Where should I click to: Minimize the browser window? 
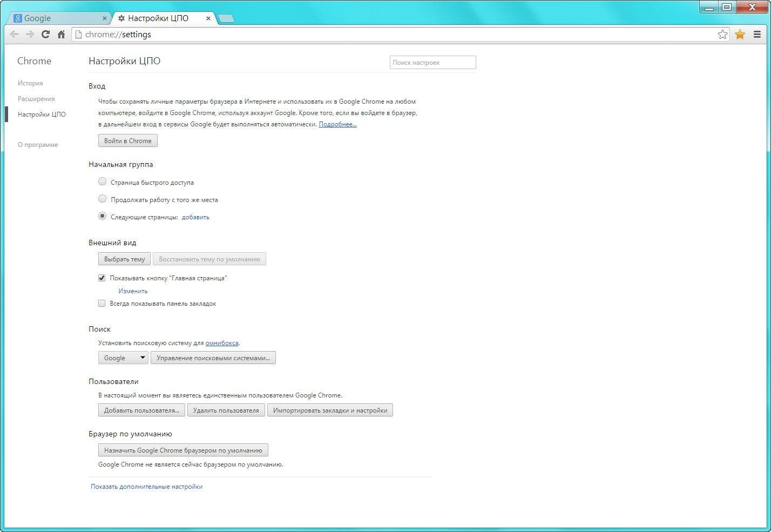pyautogui.click(x=708, y=6)
